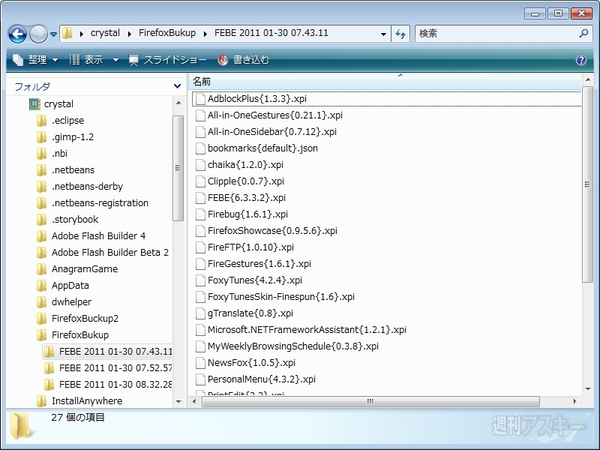Open help with the question mark icon
600x450 pixels.
click(581, 60)
